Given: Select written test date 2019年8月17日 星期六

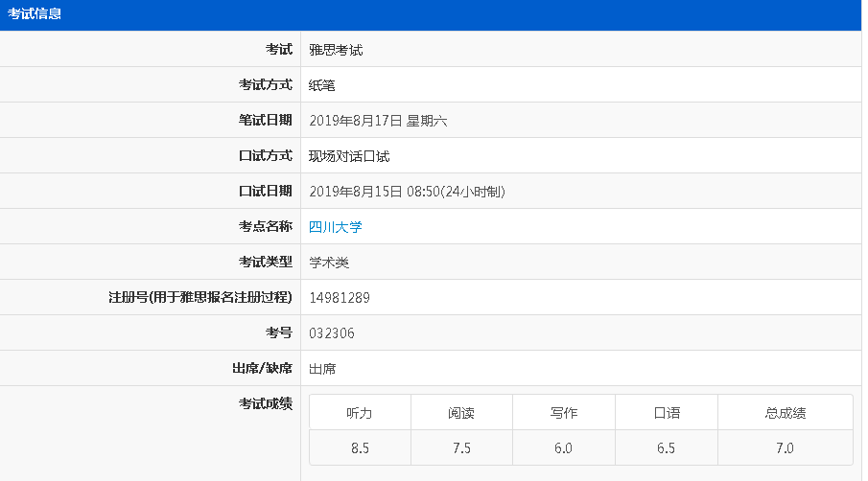Looking at the screenshot, I should 378,121.
